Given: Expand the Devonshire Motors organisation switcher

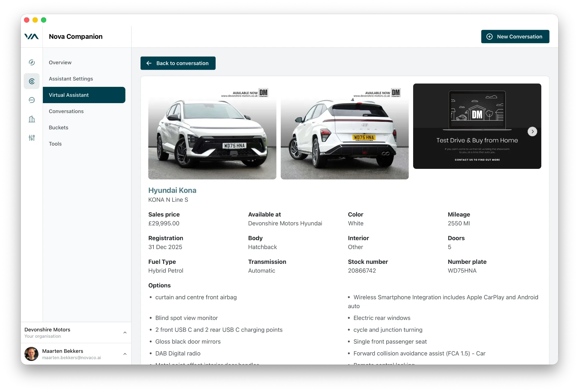Looking at the screenshot, I should coord(125,333).
